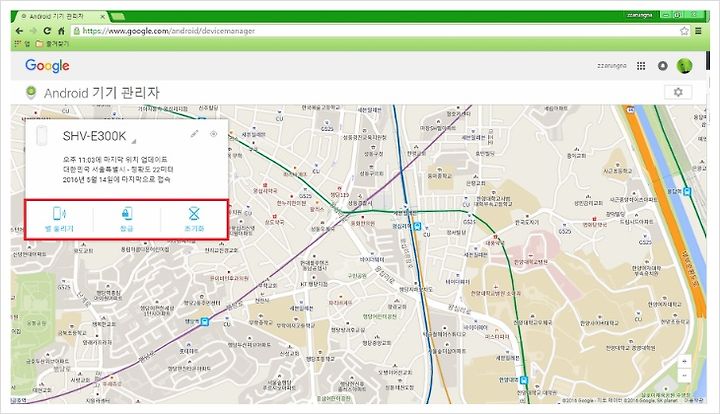
Task: Go forward with browser forward arrow
Action: click(x=33, y=31)
